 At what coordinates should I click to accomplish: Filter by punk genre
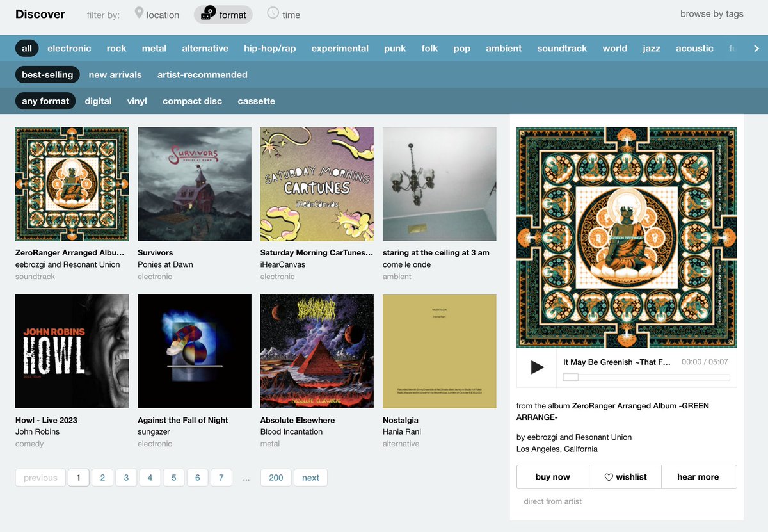tap(395, 48)
